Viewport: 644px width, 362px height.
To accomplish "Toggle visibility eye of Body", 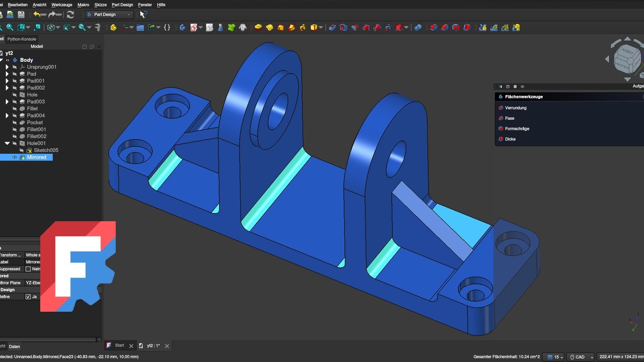I will tap(8, 60).
